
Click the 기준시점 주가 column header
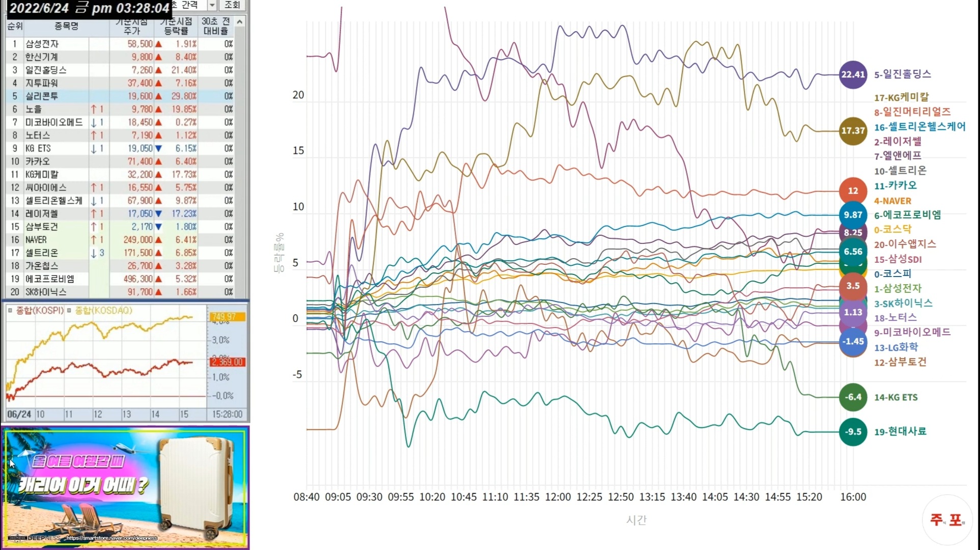[131, 26]
